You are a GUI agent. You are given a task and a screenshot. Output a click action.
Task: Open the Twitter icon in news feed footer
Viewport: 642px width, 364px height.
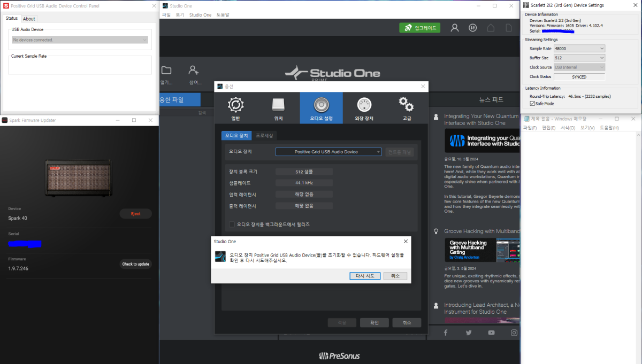click(x=469, y=332)
